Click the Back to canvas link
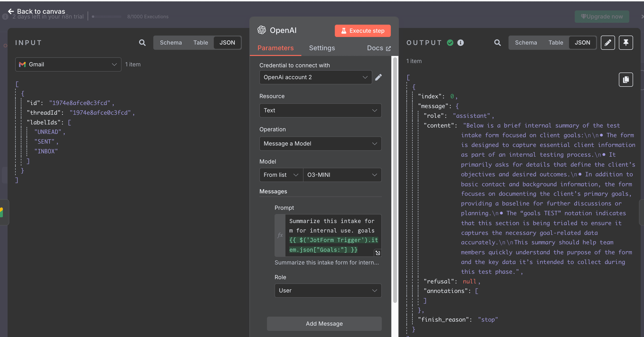The height and width of the screenshot is (337, 644). pos(36,11)
